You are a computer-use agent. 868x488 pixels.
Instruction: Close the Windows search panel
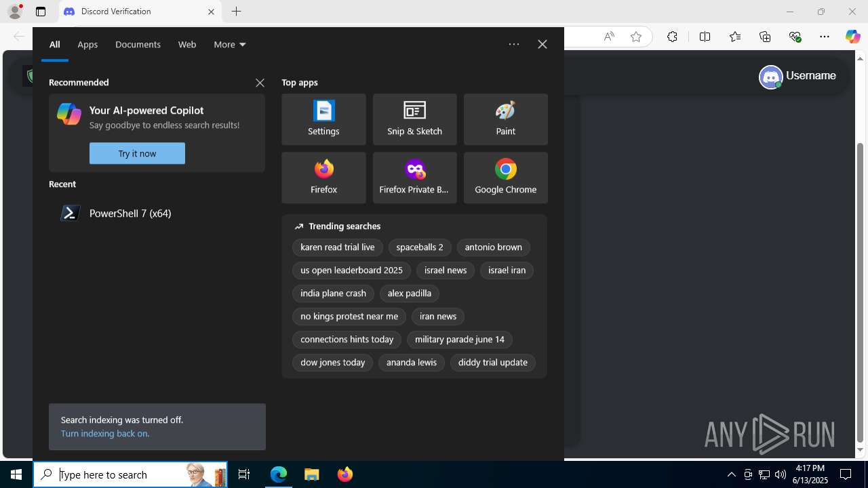coord(542,44)
